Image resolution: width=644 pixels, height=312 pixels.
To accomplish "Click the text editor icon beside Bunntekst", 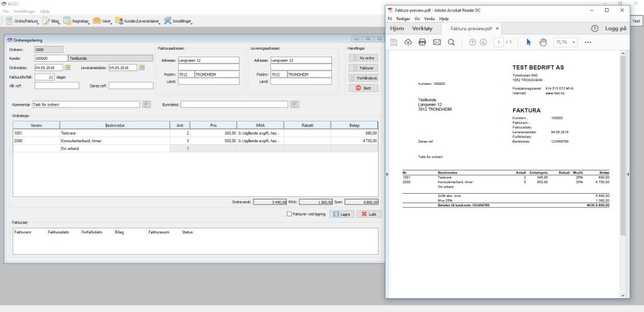I will (x=294, y=104).
